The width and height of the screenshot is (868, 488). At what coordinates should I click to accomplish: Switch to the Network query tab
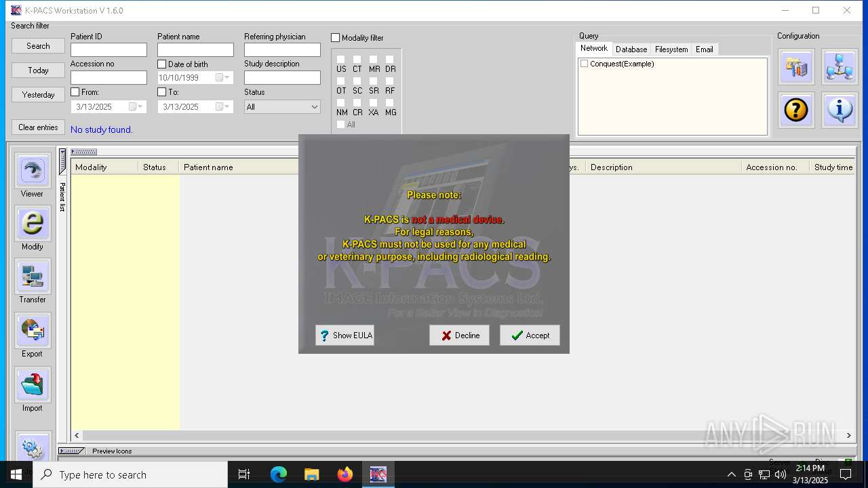tap(593, 49)
